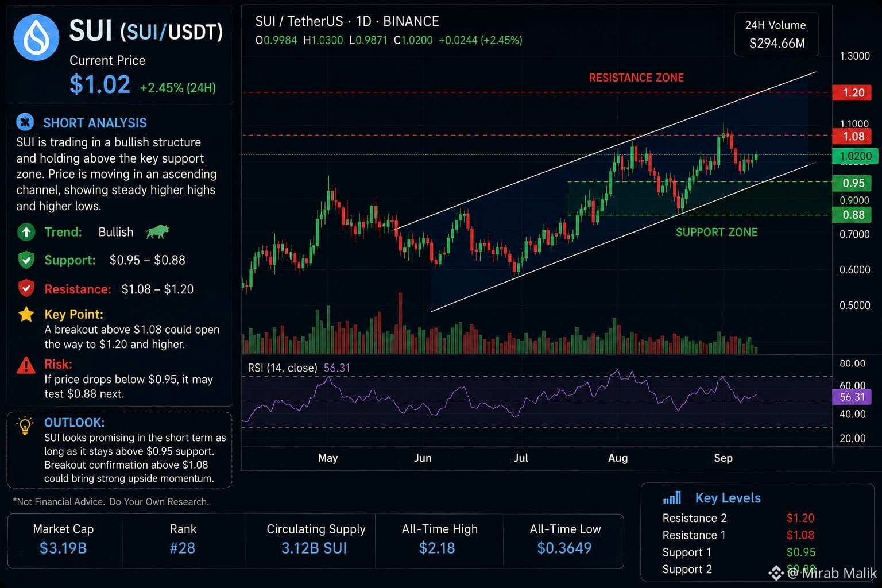
Task: Click the green up-arrow Trend icon
Action: click(x=26, y=232)
